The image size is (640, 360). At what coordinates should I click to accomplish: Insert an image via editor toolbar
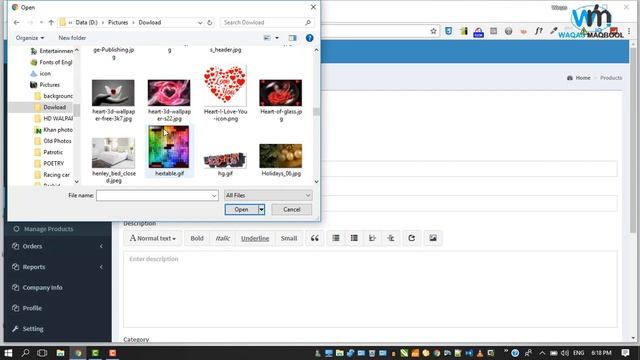coord(433,238)
